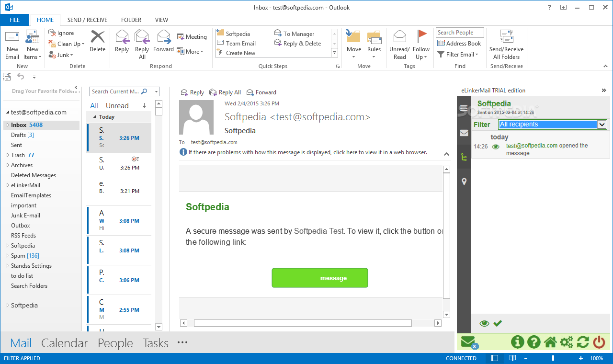Click the email body horizontal scrollbar
Viewport: 613px width, 364px height.
303,323
